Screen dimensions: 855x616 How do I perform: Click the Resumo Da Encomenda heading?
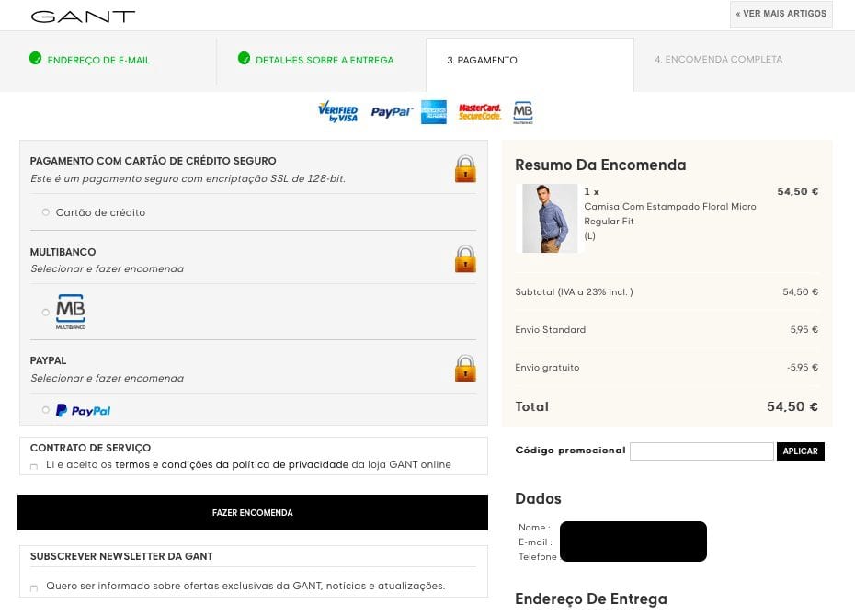(x=600, y=165)
